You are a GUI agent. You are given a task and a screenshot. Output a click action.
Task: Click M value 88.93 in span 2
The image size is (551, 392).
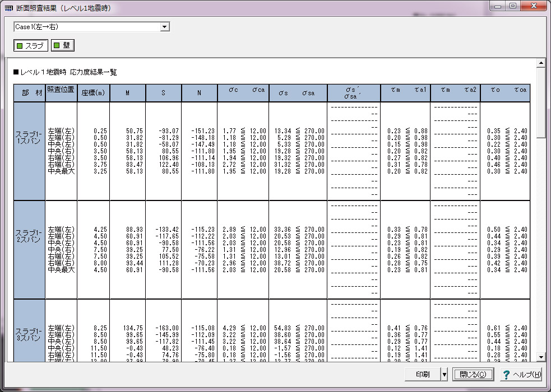134,230
